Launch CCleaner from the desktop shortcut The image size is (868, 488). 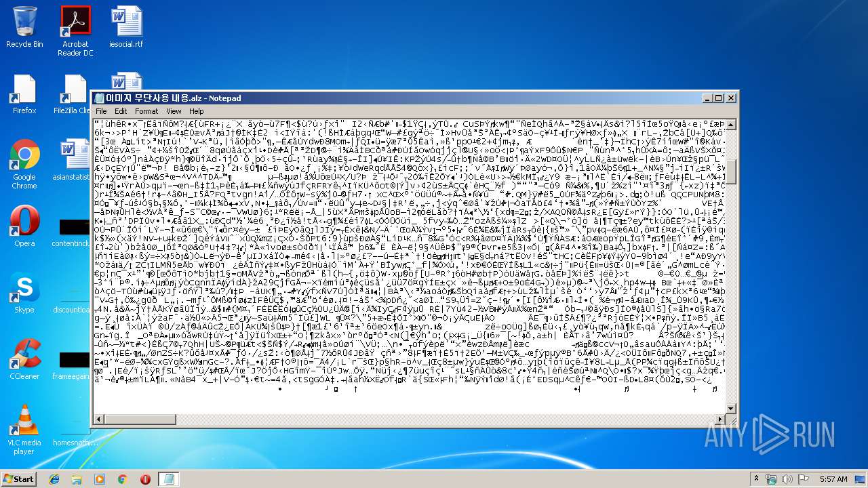(24, 359)
